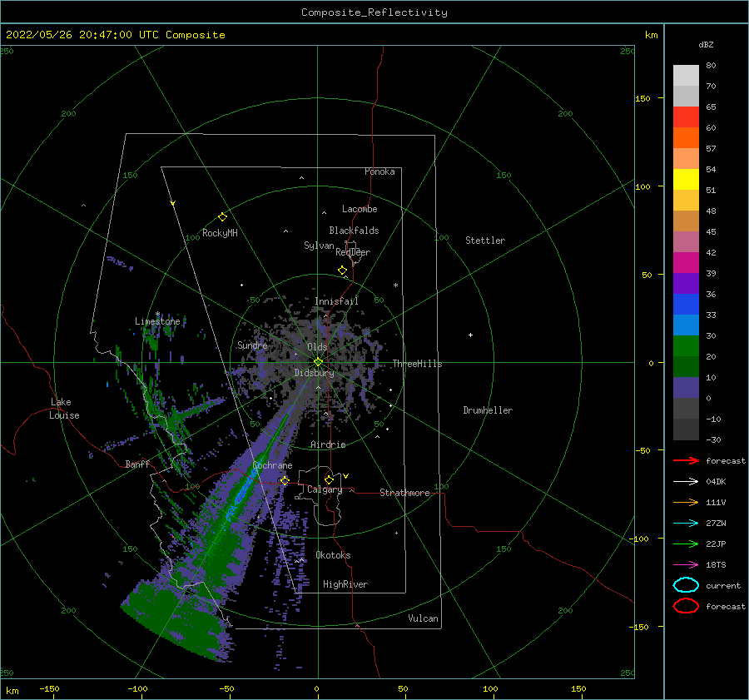Select the orange 111V arrow legend icon
749x700 pixels.
coord(686,502)
